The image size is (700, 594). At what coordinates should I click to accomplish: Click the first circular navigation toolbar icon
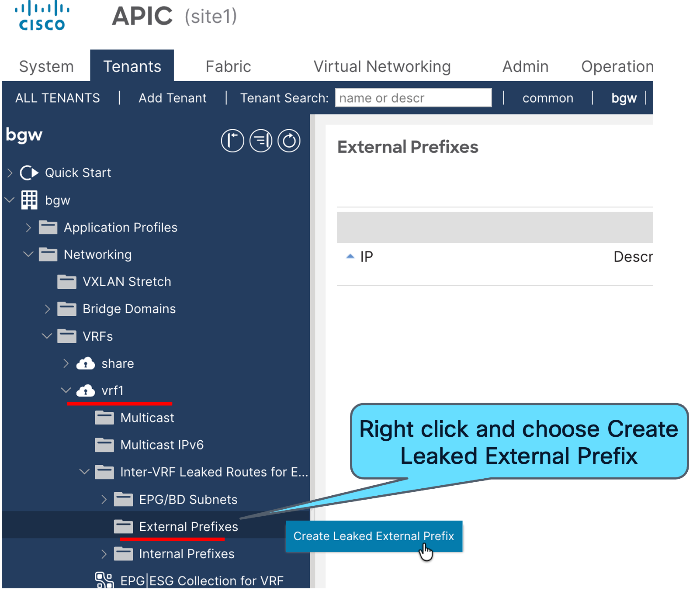click(232, 141)
